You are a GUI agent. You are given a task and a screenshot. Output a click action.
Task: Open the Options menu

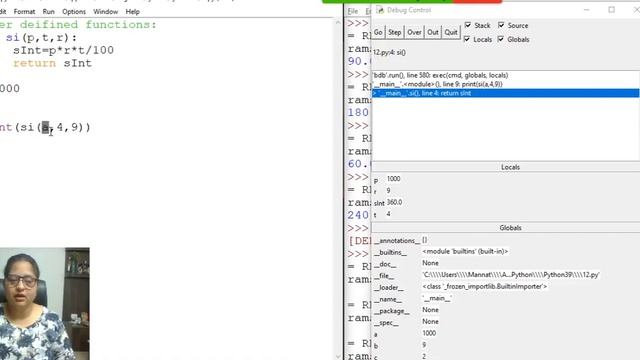click(74, 12)
